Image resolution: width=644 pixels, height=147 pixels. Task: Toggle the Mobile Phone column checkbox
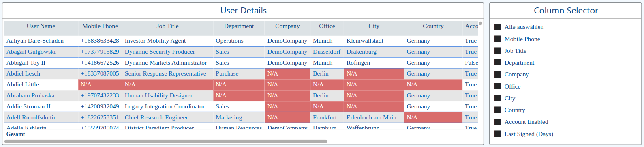click(x=497, y=39)
